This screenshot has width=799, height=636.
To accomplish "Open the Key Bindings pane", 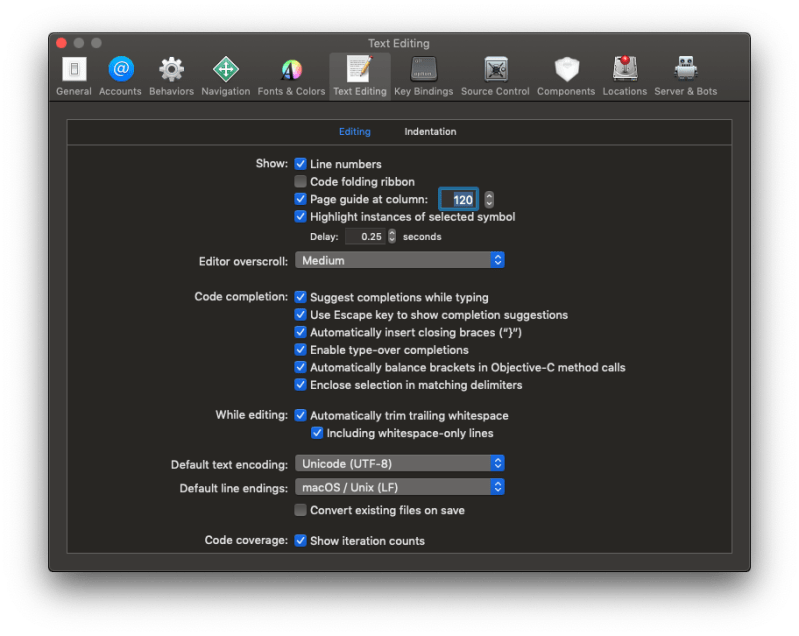I will [423, 76].
